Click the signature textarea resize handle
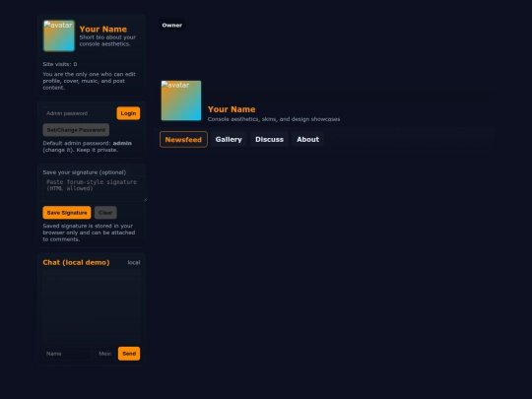532x399 pixels. click(x=145, y=200)
